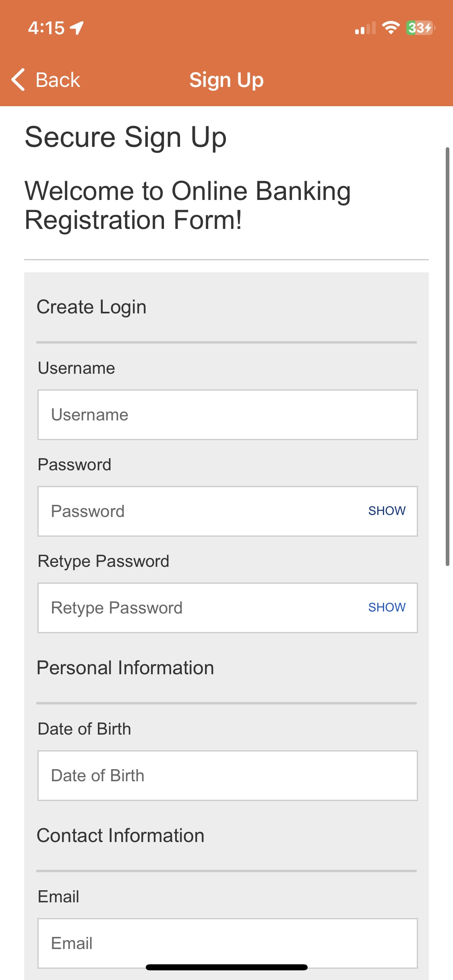Show the Password field contents
The width and height of the screenshot is (453, 980).
coord(387,511)
